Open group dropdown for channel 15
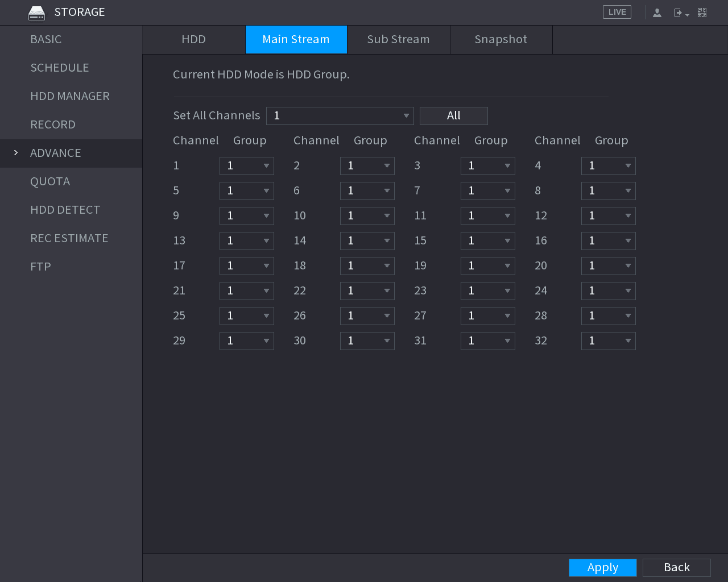The image size is (728, 582). point(488,241)
